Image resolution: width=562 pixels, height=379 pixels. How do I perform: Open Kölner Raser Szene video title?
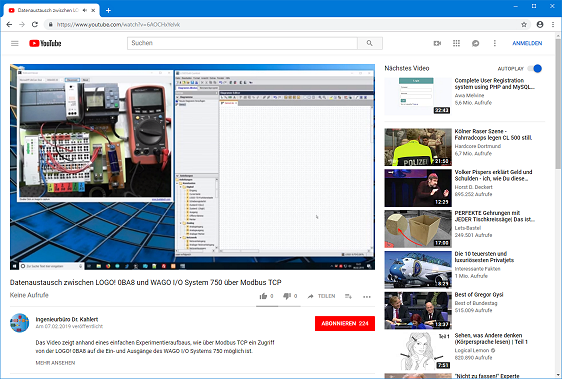tap(493, 134)
